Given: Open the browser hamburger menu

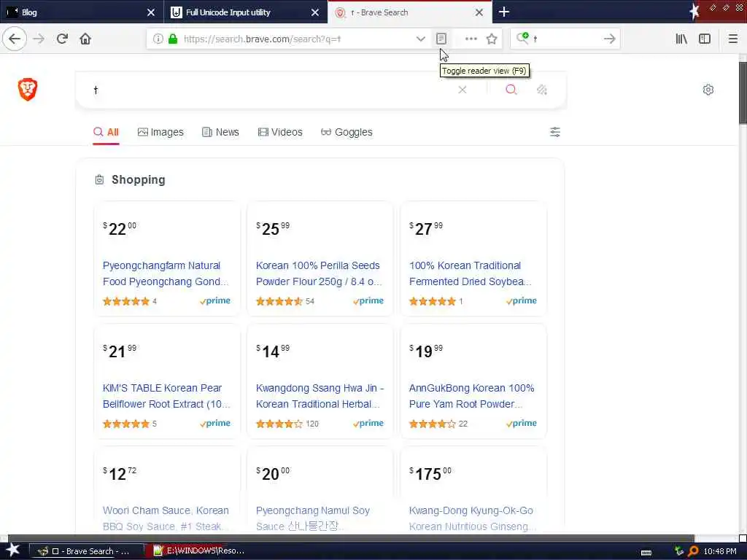Looking at the screenshot, I should click(x=733, y=39).
